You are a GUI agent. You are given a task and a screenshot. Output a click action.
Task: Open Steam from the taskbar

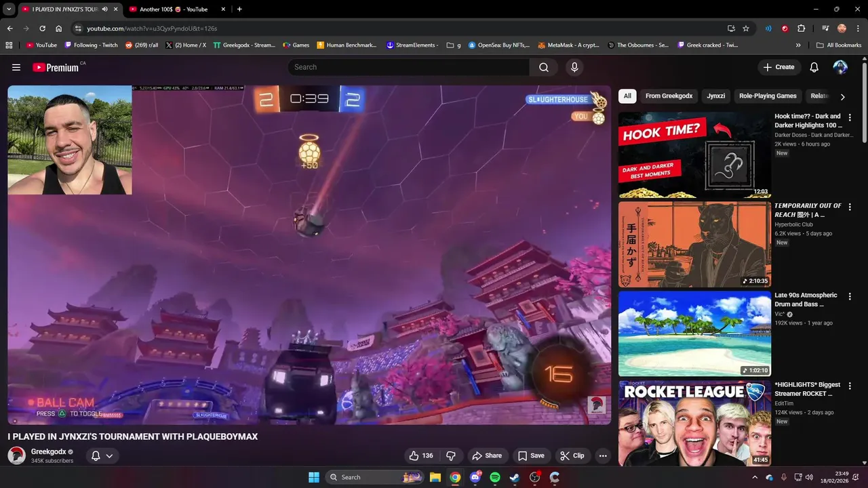[x=515, y=477]
